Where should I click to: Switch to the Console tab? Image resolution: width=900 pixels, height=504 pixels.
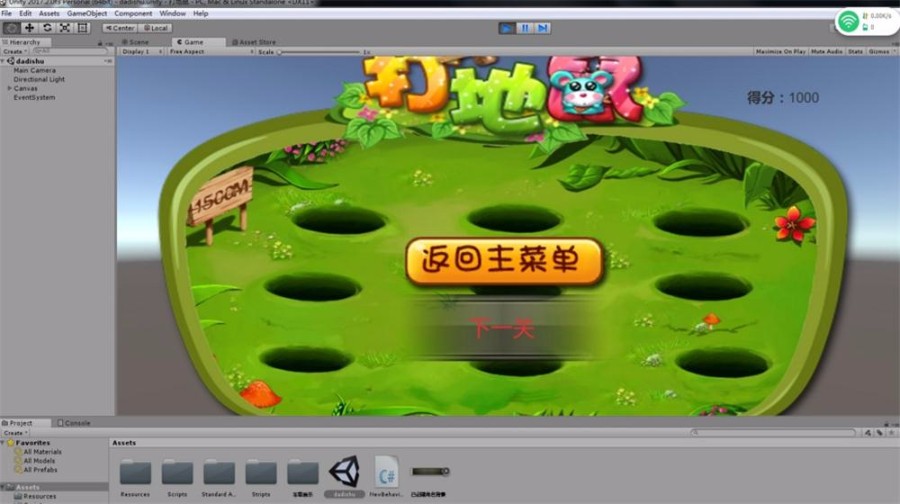coord(74,423)
